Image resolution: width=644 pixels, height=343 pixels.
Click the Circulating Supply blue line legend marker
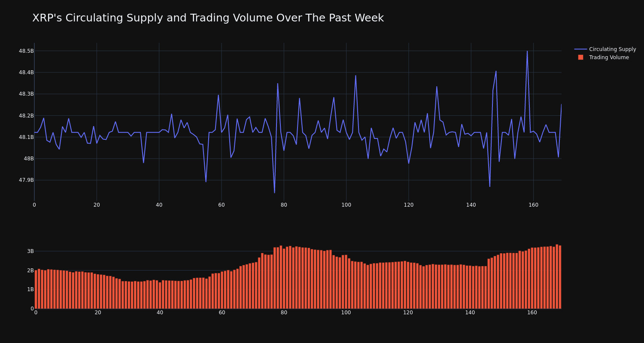pyautogui.click(x=580, y=49)
